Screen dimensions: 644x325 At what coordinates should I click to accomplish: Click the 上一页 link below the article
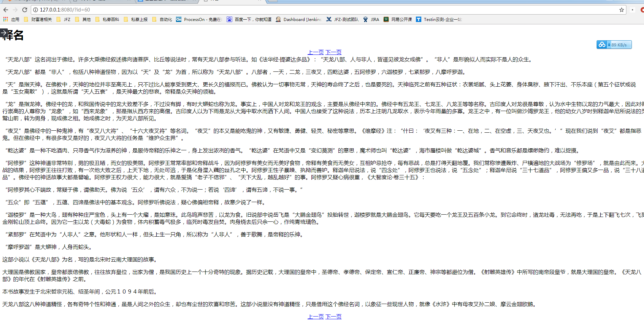click(315, 317)
